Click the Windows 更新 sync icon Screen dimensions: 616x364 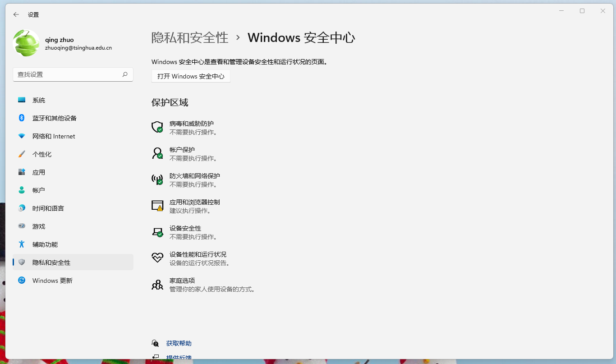[x=22, y=281]
